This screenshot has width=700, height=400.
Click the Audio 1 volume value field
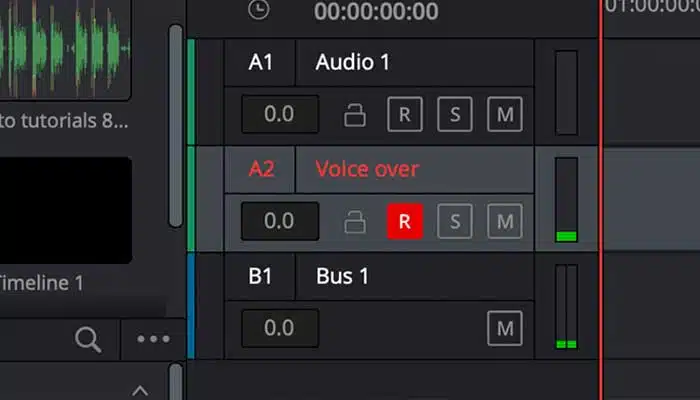(x=280, y=114)
